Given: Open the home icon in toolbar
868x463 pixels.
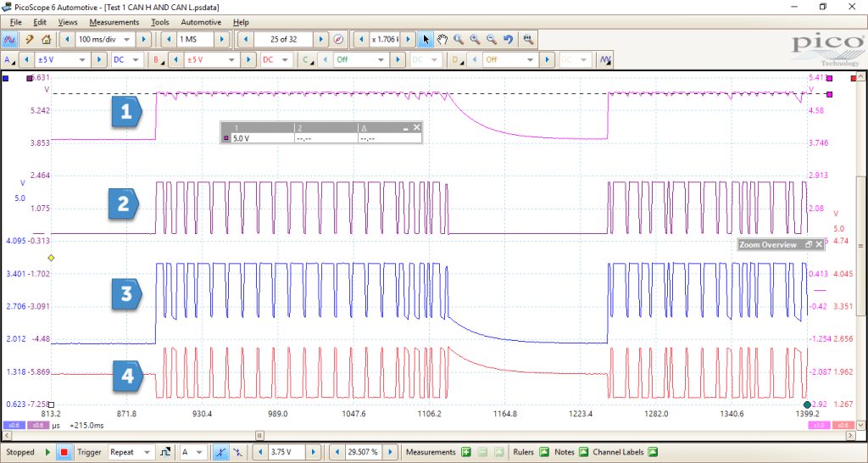Looking at the screenshot, I should [x=46, y=39].
